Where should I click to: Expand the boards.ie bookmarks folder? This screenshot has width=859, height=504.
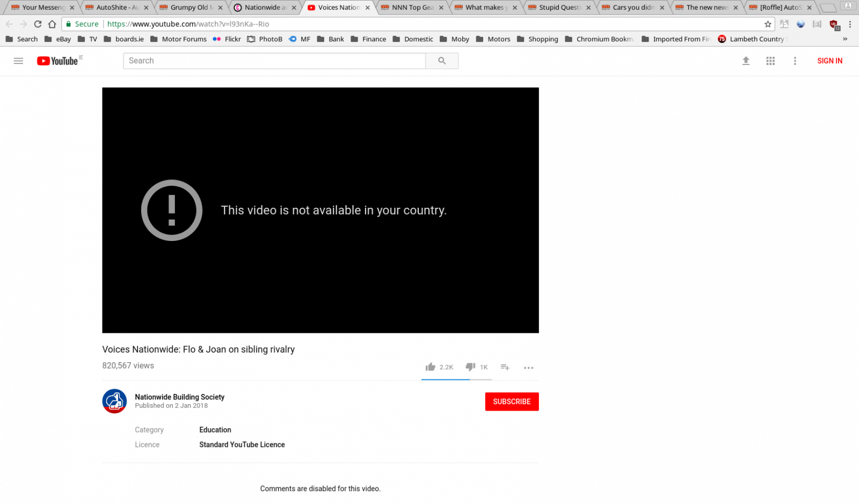point(123,39)
